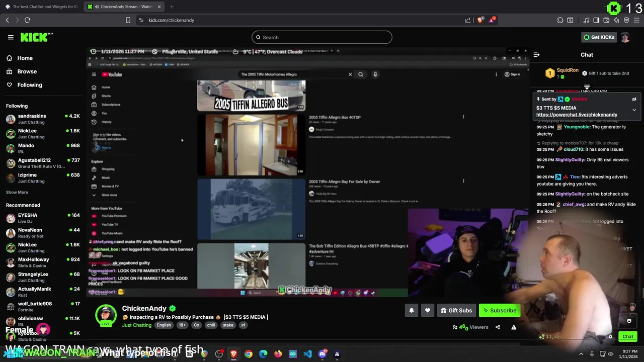644x362 pixels.
Task: Open wolf_turtle908 channel in Recommended
Action: (x=43, y=307)
